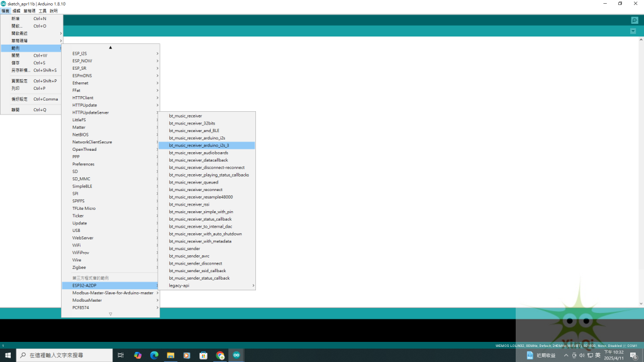Click the taskbar clock showing 10:32
644x362 pixels.
pos(614,355)
